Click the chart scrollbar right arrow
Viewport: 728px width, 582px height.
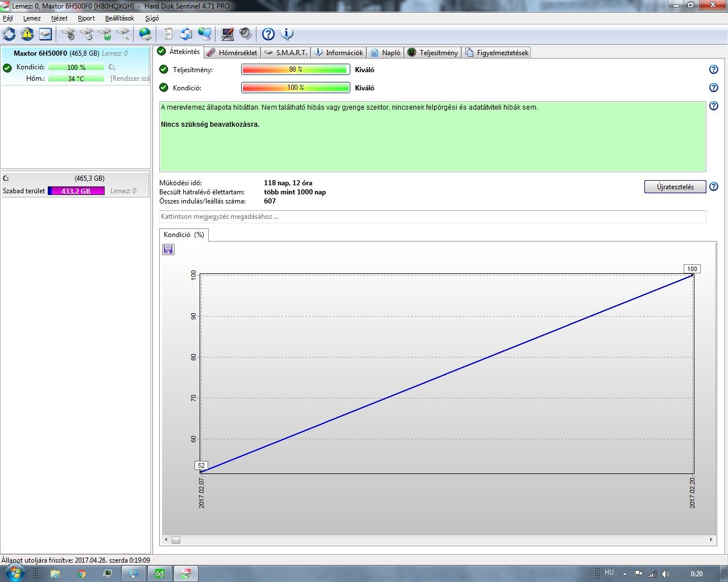tap(711, 540)
